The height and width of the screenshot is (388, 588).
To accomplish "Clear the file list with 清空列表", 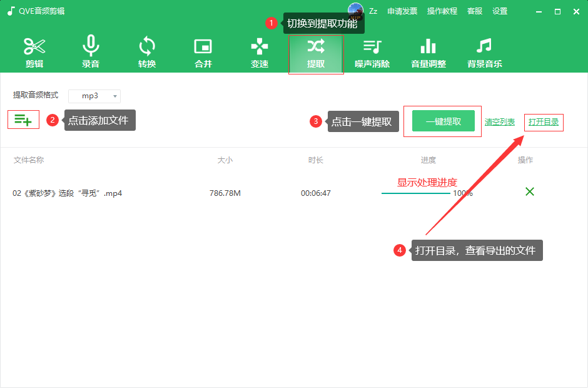I will point(500,123).
